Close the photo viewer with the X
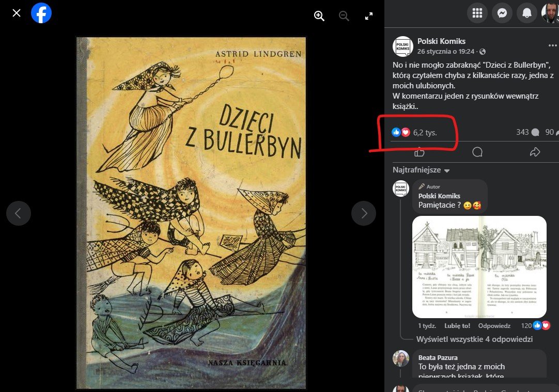 (x=17, y=13)
